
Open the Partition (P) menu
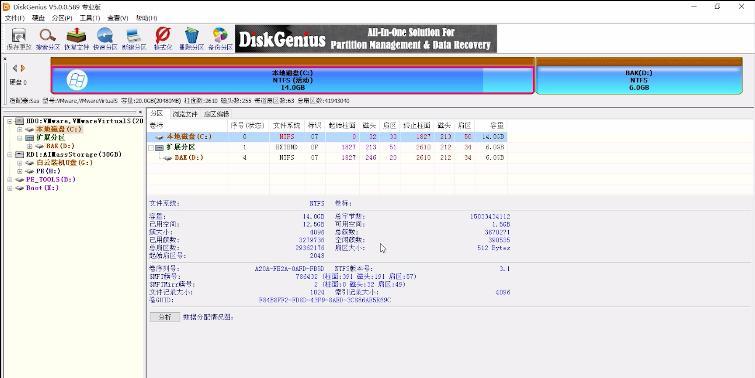[62, 18]
